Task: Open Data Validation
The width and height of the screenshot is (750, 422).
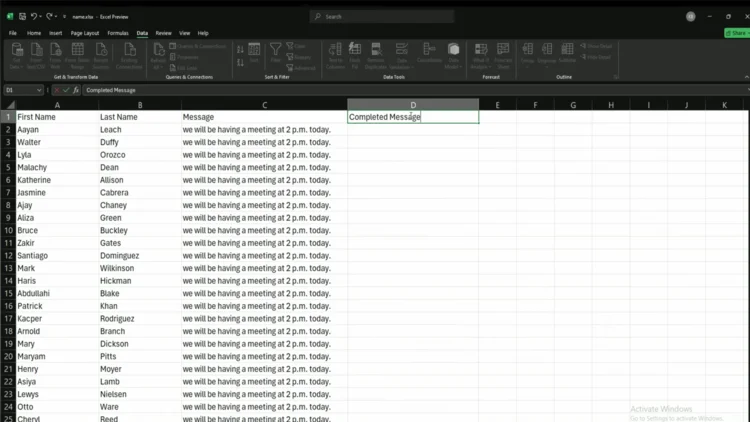Action: pyautogui.click(x=402, y=56)
